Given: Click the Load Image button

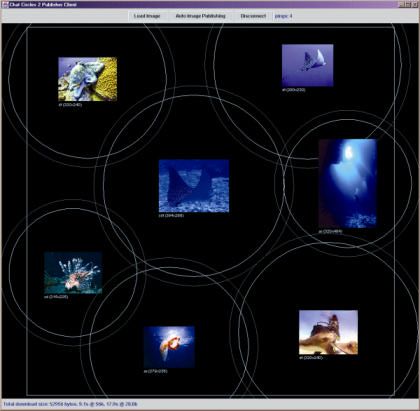Looking at the screenshot, I should click(x=147, y=16).
